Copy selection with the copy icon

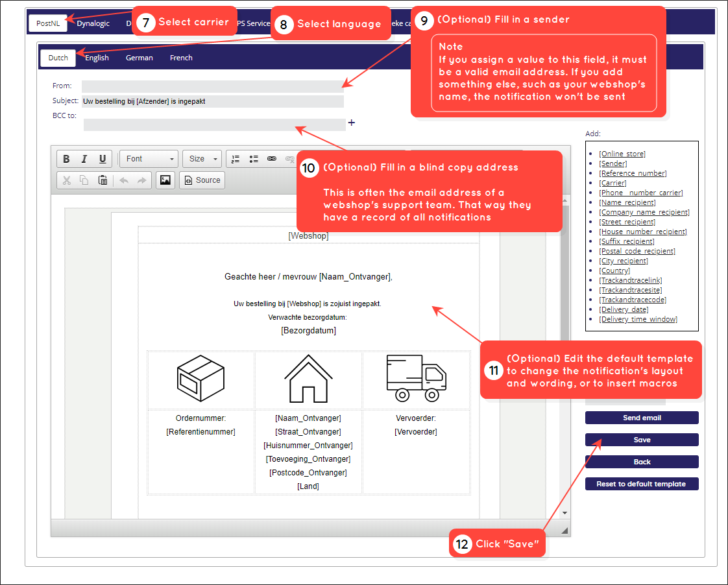point(84,180)
